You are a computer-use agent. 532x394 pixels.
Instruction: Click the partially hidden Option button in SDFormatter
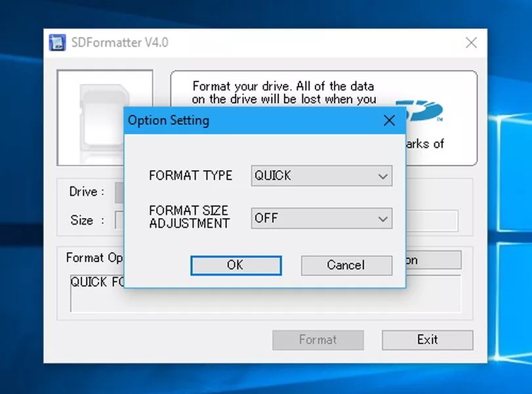point(434,260)
